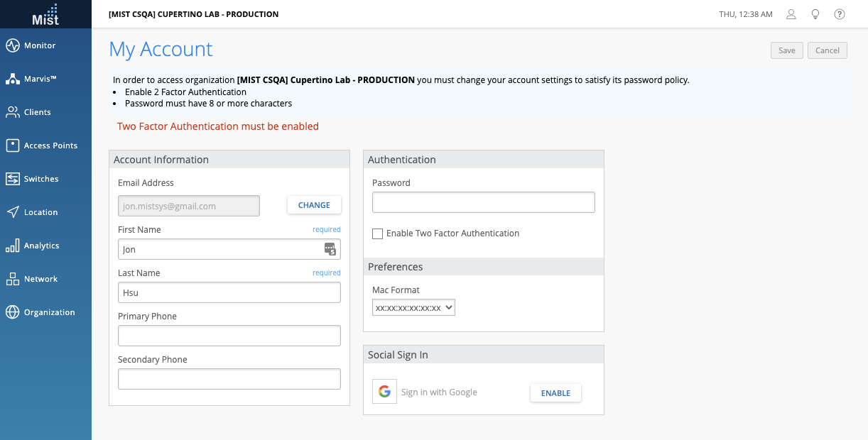This screenshot has width=868, height=440.
Task: Open the Mac Format dropdown
Action: point(413,307)
